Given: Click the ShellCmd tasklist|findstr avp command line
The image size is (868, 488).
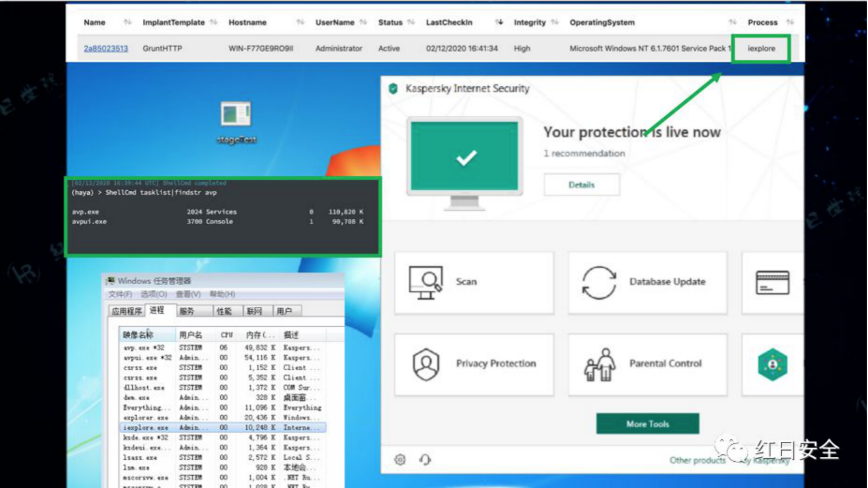Looking at the screenshot, I should coord(144,193).
